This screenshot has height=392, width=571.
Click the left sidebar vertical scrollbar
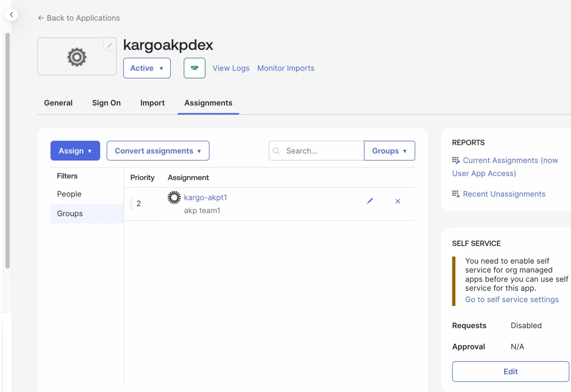coord(7,150)
